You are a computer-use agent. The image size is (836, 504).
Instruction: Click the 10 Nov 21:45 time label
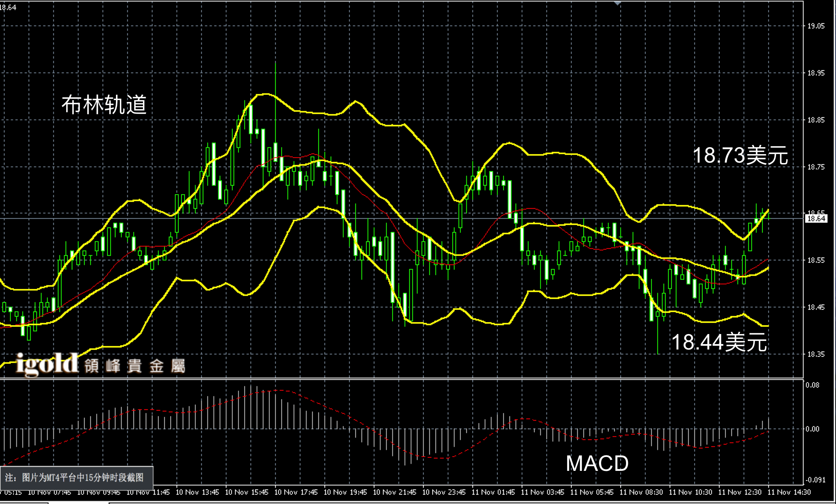click(394, 492)
